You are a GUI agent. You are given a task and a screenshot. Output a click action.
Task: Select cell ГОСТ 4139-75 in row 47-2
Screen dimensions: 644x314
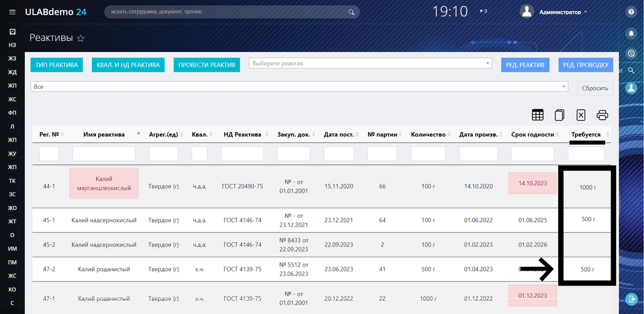coord(242,269)
